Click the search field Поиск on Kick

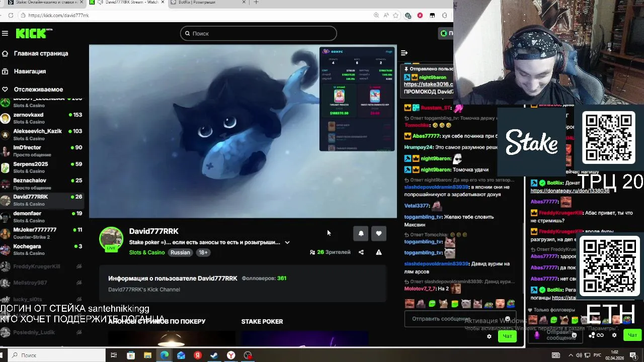258,34
